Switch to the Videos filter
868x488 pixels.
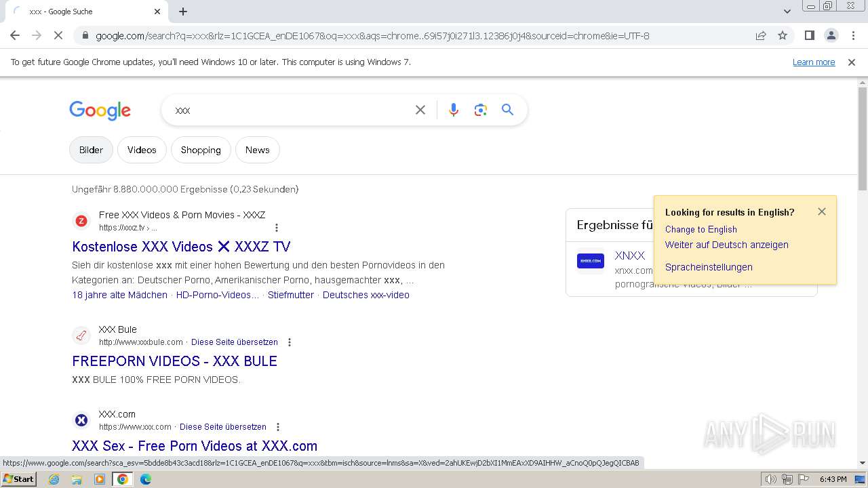(142, 150)
